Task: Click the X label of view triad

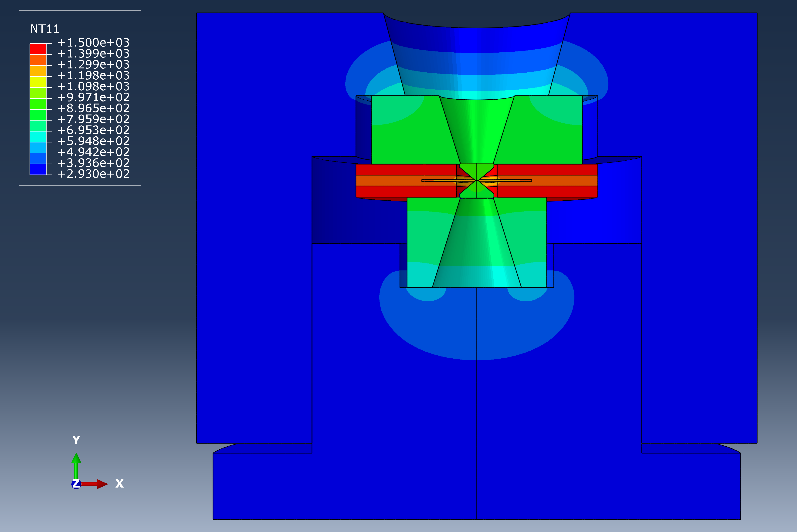Action: point(119,483)
